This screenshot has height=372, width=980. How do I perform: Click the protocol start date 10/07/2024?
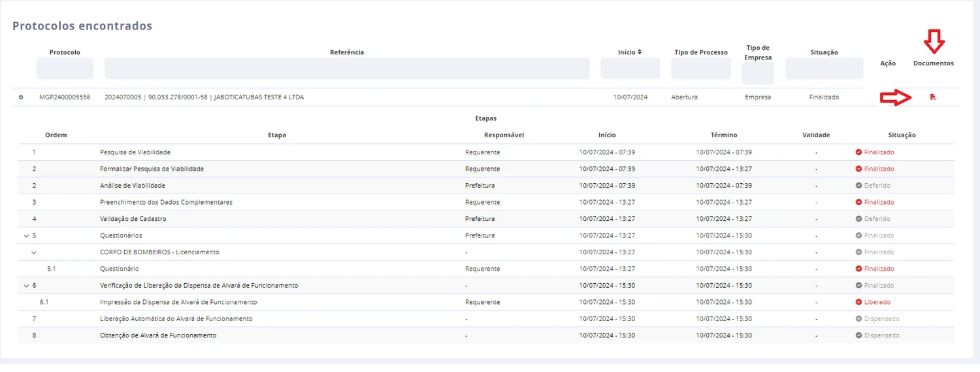[630, 97]
